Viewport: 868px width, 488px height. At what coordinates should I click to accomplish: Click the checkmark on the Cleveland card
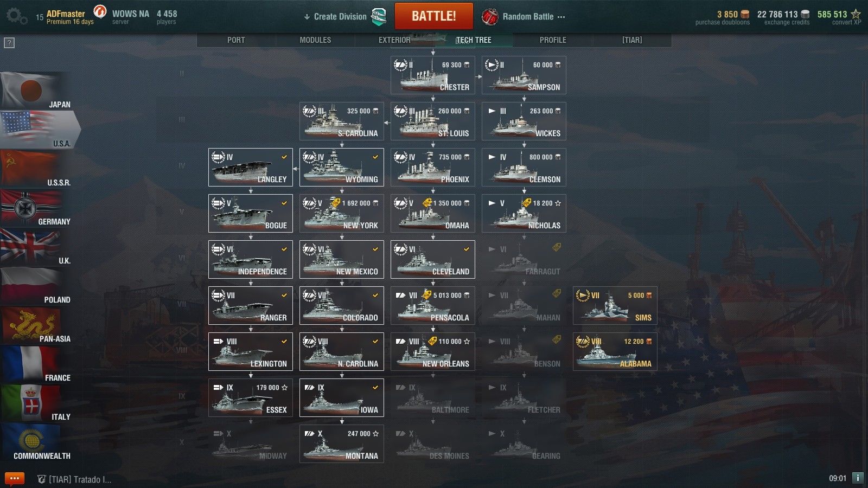[467, 249]
